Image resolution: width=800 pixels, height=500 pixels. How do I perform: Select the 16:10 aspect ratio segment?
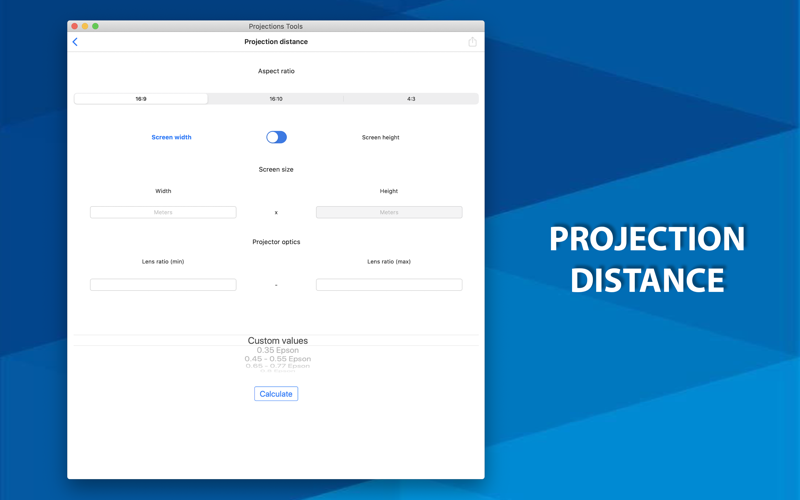coord(276,99)
